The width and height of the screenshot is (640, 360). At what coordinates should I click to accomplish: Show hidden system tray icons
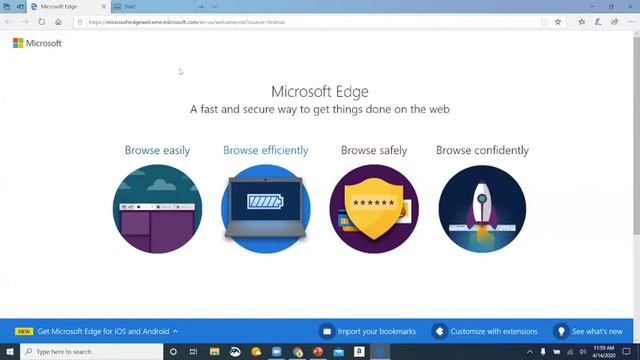tap(529, 351)
